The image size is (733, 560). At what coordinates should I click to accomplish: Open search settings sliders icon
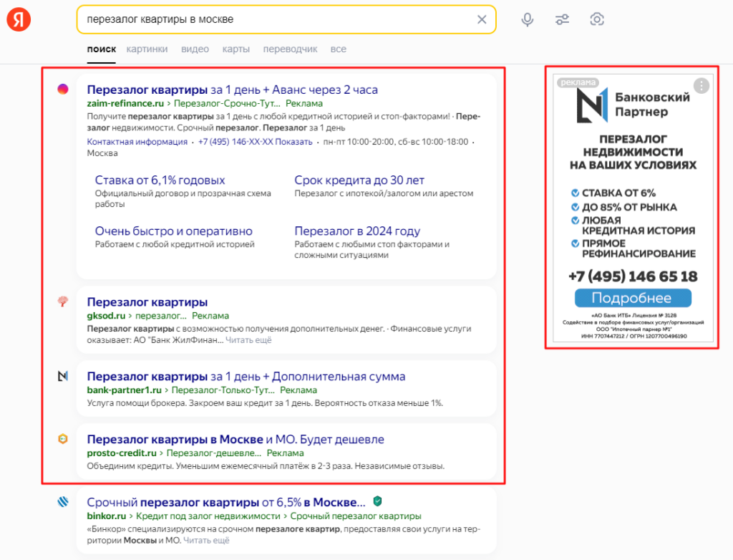pyautogui.click(x=562, y=19)
